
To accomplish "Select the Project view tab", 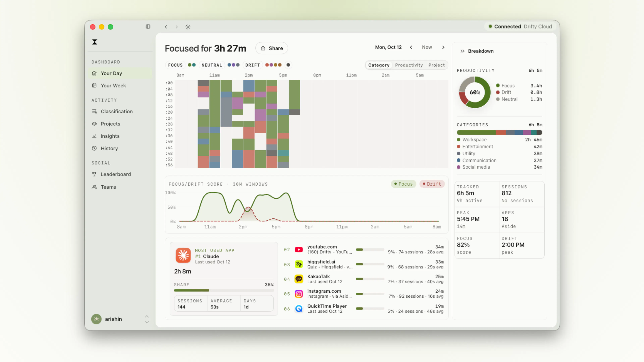I will (437, 65).
